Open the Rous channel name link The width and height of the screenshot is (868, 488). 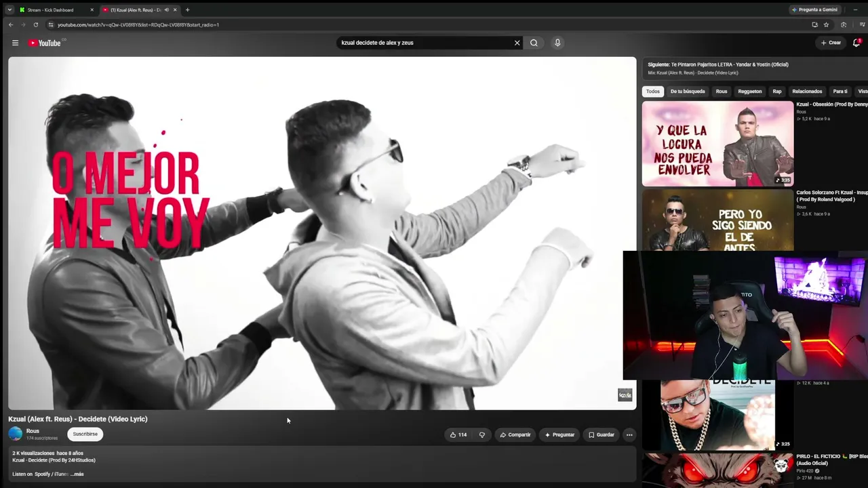coord(33,431)
